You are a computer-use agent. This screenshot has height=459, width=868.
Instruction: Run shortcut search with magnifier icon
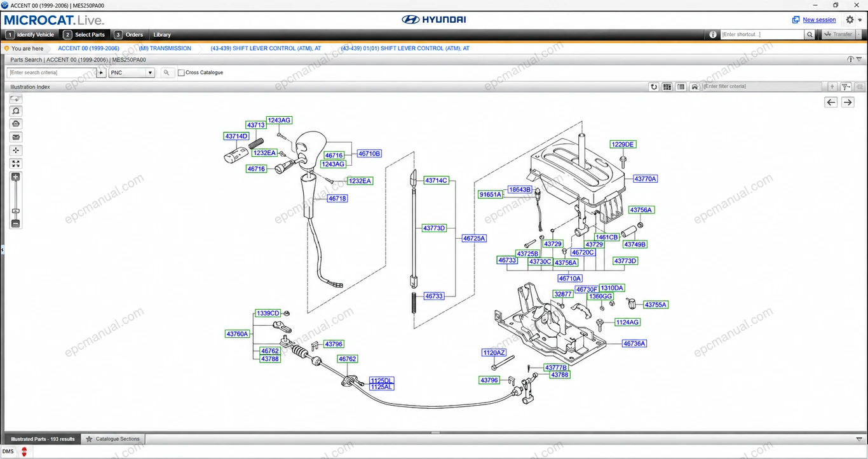810,35
